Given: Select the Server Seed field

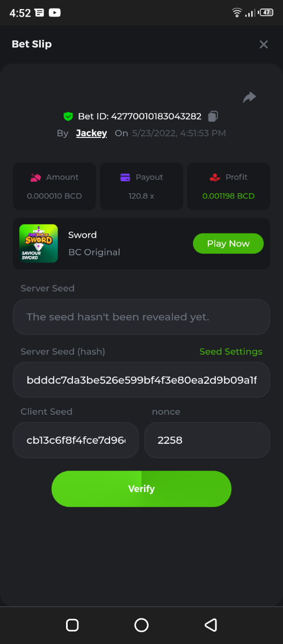Looking at the screenshot, I should tap(141, 317).
